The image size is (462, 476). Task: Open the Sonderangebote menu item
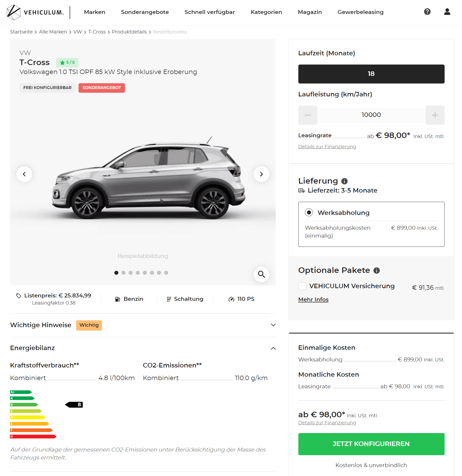[x=145, y=12]
